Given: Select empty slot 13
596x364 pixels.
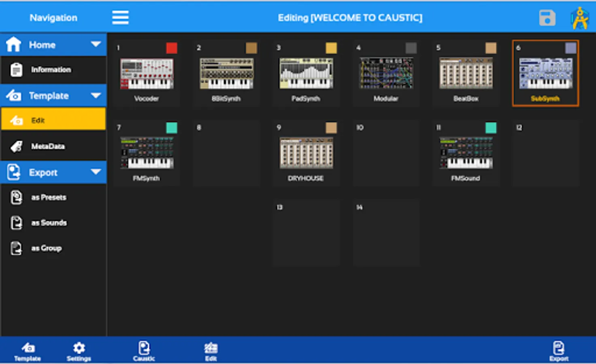Looking at the screenshot, I should coord(307,233).
